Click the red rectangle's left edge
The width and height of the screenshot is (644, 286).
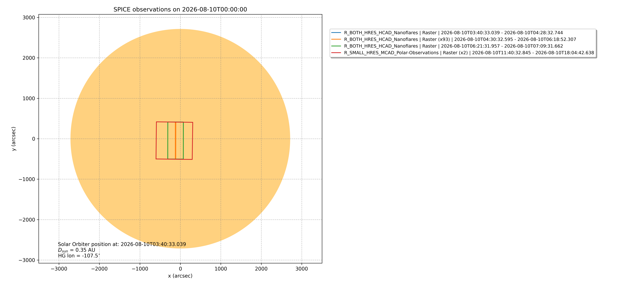[156, 140]
